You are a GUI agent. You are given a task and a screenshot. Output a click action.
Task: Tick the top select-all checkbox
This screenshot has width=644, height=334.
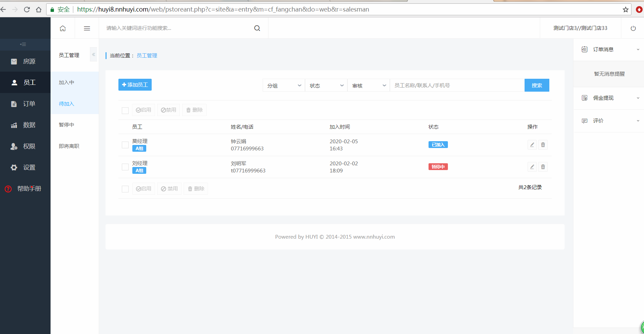click(125, 110)
